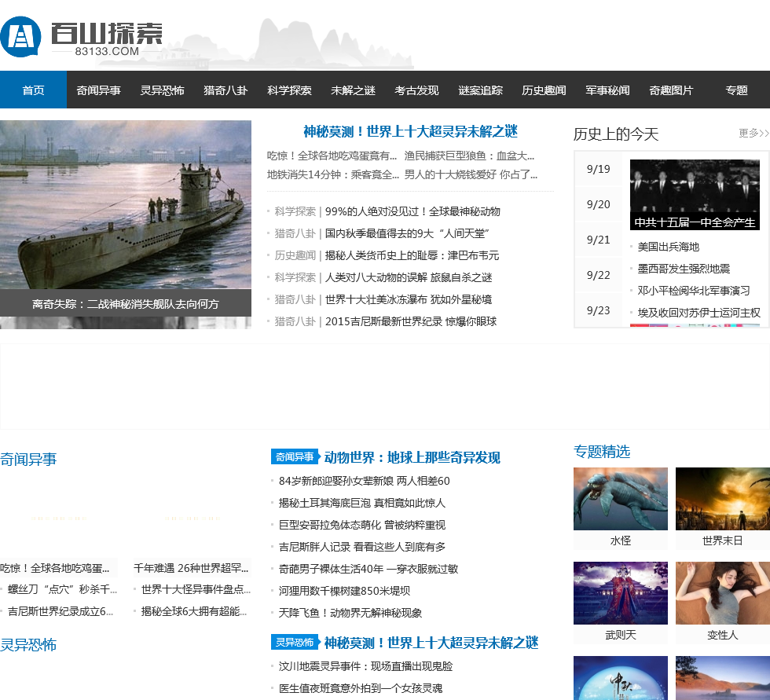Open top headline 神秘莫测！世界上十大超灵异未解之谜
Screen dimensions: 770x700
[x=410, y=131]
